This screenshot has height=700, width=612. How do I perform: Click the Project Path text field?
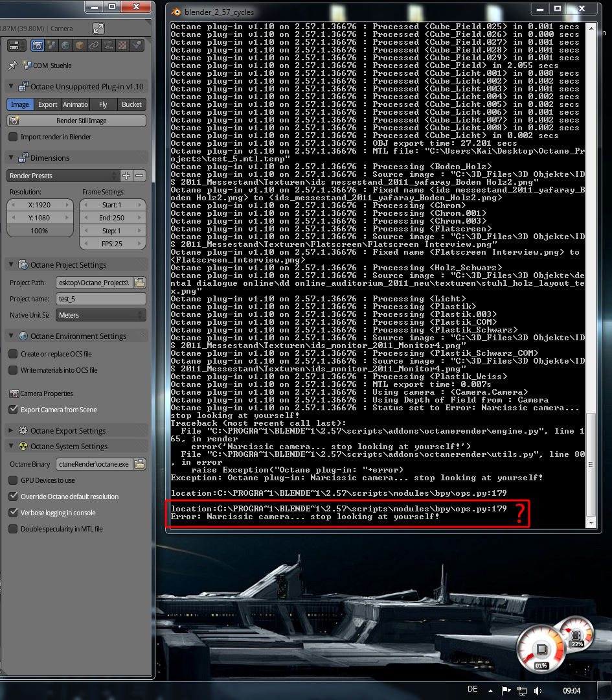tap(94, 283)
